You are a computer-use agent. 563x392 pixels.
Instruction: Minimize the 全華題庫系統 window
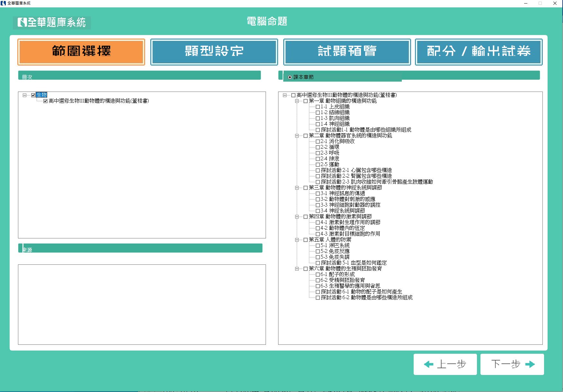click(526, 3)
